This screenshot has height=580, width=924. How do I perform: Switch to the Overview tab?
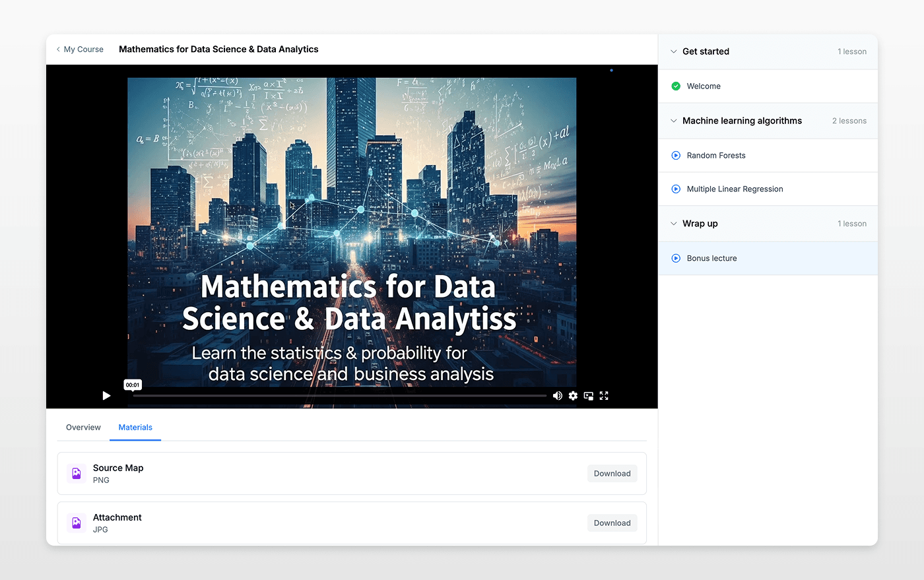83,428
